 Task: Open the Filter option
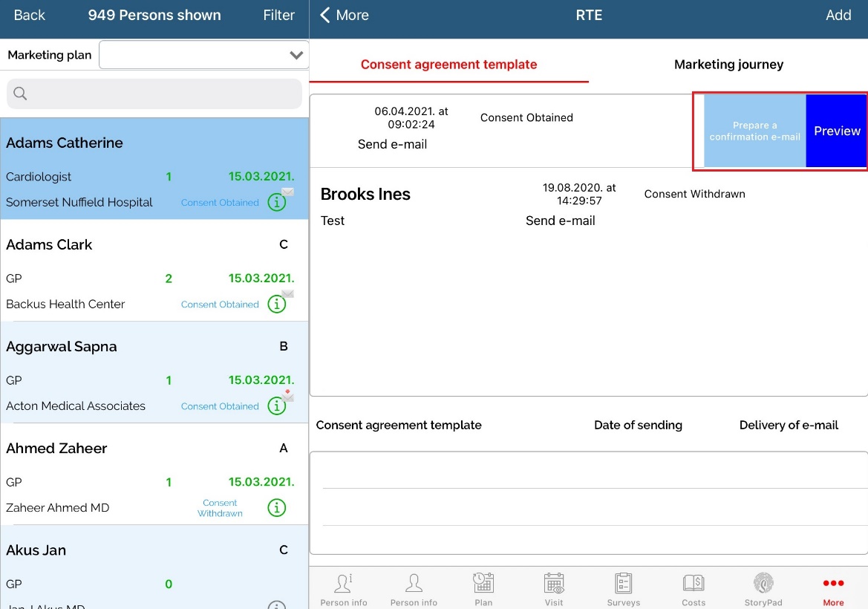278,16
